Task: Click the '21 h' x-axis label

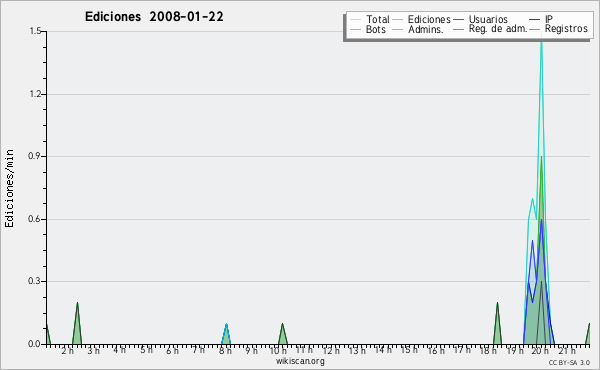Action: [x=567, y=351]
